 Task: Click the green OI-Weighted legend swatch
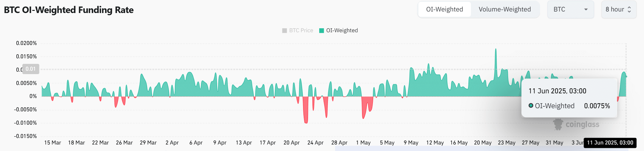coord(322,30)
